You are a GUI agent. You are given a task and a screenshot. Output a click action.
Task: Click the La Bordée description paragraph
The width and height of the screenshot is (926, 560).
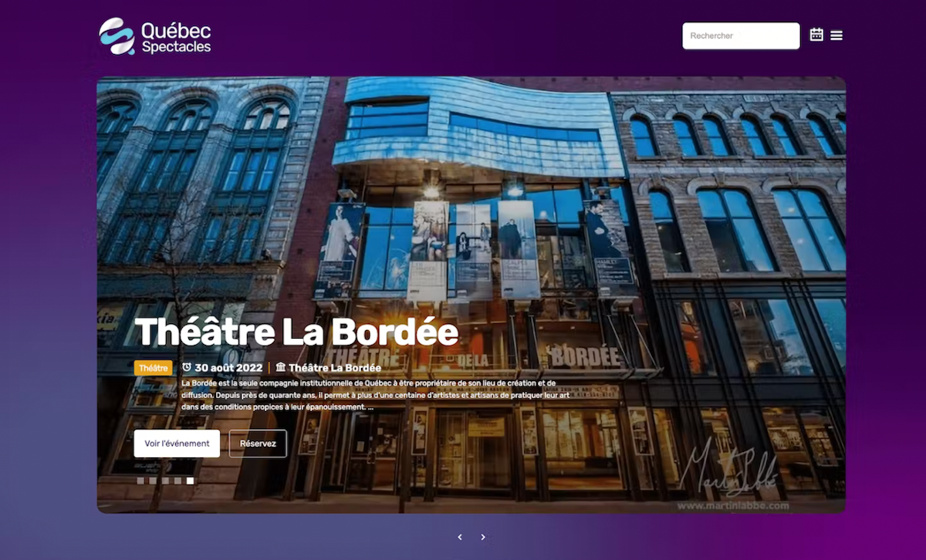click(376, 395)
